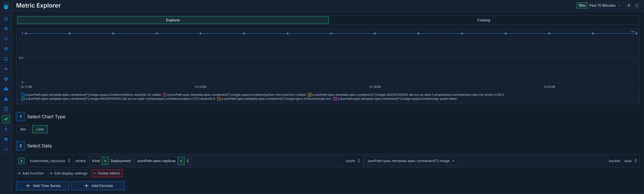Image resolution: width=644 pixels, height=194 pixels.
Task: Pause live refresh with the pause button
Action: tap(629, 5)
